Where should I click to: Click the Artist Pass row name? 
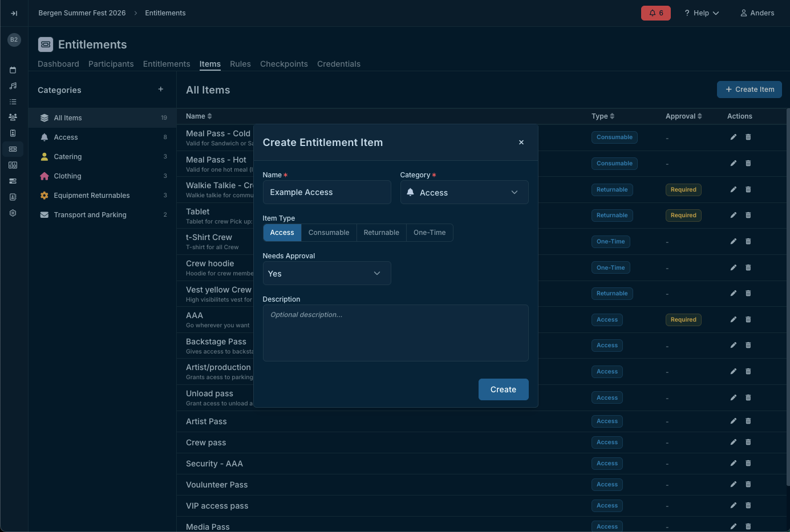tap(206, 421)
